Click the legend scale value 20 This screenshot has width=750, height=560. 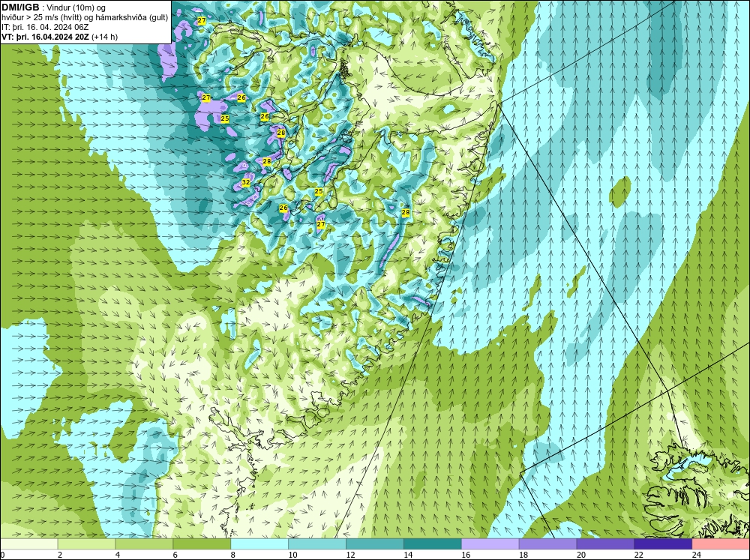[581, 555]
